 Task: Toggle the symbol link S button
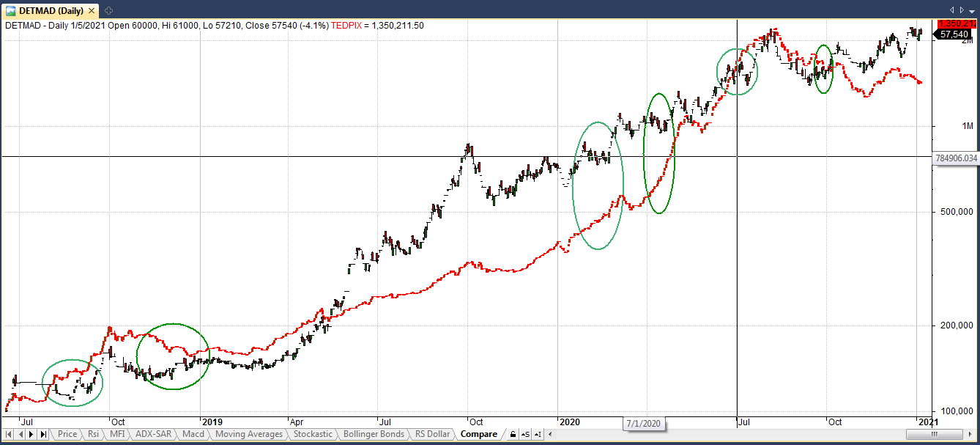click(525, 435)
